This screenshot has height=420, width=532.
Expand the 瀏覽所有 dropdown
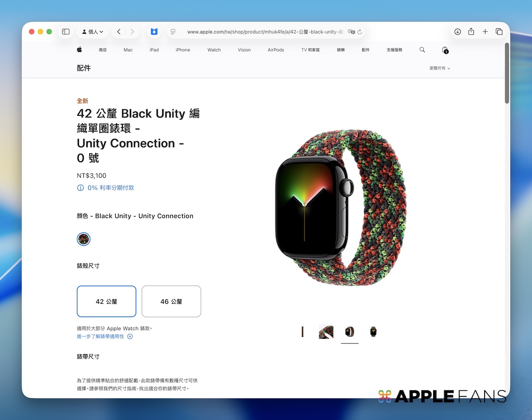pyautogui.click(x=439, y=68)
